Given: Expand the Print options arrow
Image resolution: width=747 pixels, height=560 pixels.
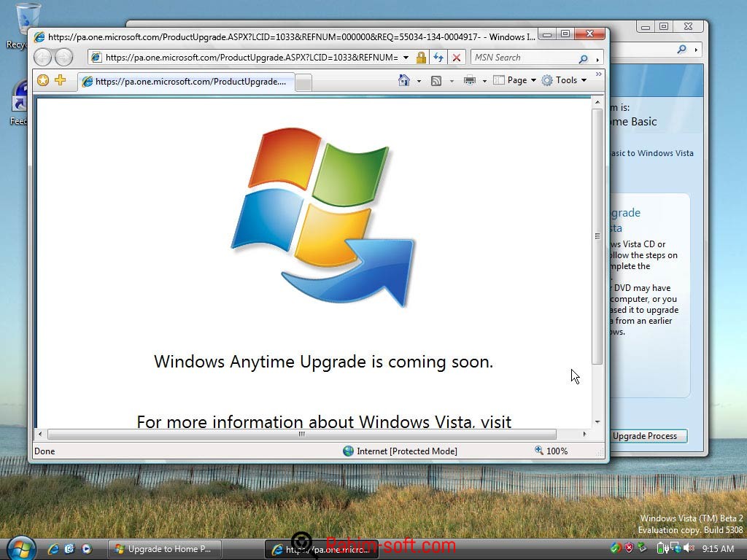Looking at the screenshot, I should [484, 81].
